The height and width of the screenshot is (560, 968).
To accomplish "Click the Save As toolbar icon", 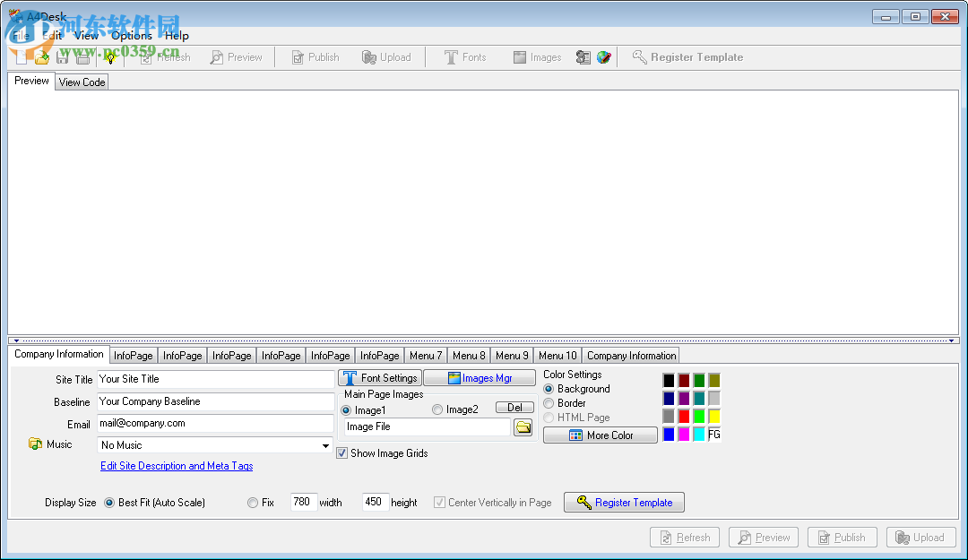I will click(x=82, y=57).
